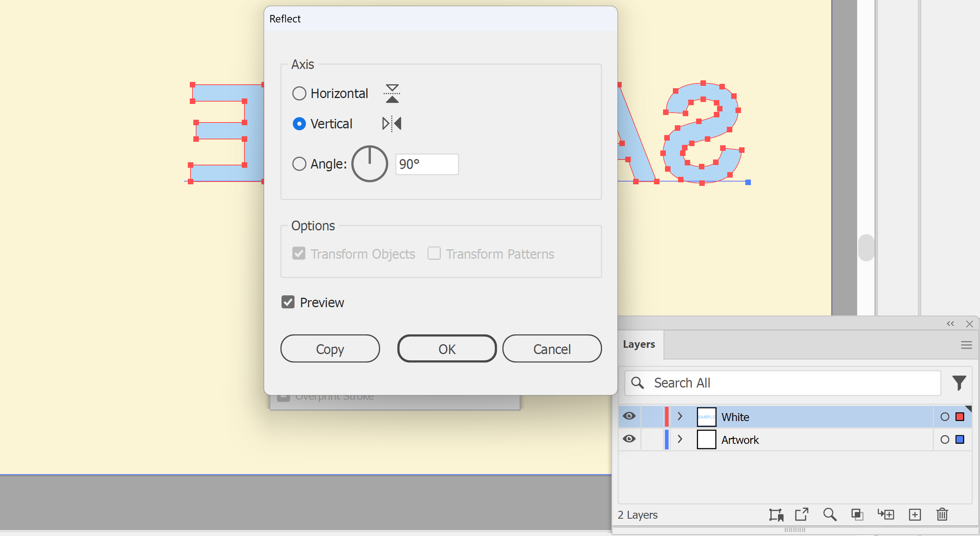Select the White layer name
Viewport: 980px width, 536px height.
pyautogui.click(x=735, y=417)
